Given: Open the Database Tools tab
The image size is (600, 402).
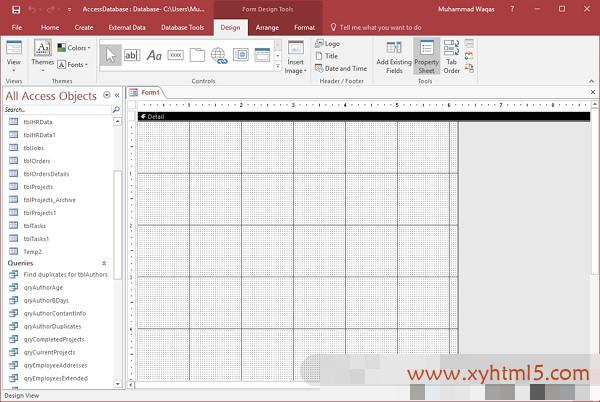Looking at the screenshot, I should tap(182, 28).
